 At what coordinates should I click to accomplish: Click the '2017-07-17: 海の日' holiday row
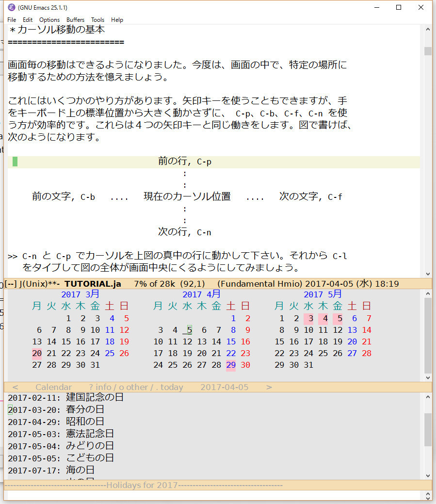(x=51, y=470)
